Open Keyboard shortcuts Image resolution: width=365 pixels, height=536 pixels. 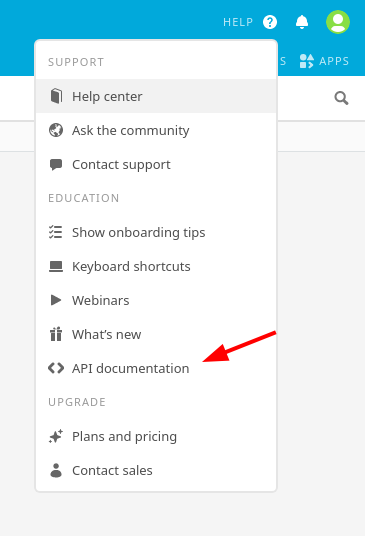(156, 266)
